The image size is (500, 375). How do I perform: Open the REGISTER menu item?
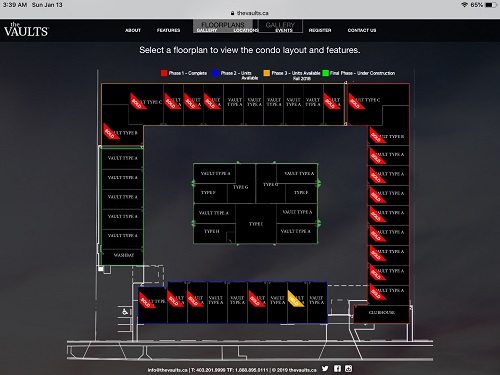(320, 30)
